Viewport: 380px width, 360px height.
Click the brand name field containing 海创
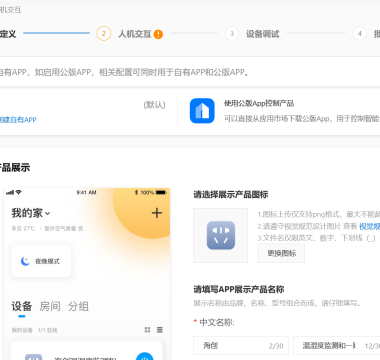[241, 346]
